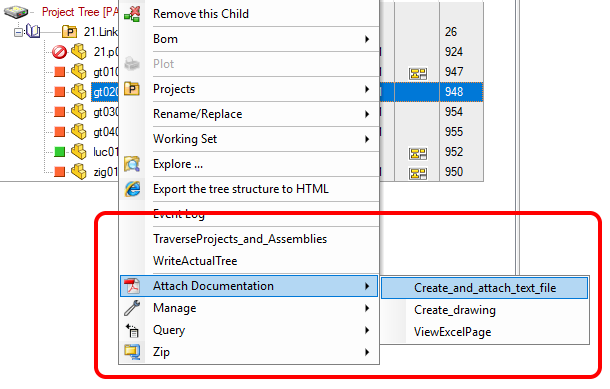
Task: Click the value 954 cell
Action: coord(461,112)
